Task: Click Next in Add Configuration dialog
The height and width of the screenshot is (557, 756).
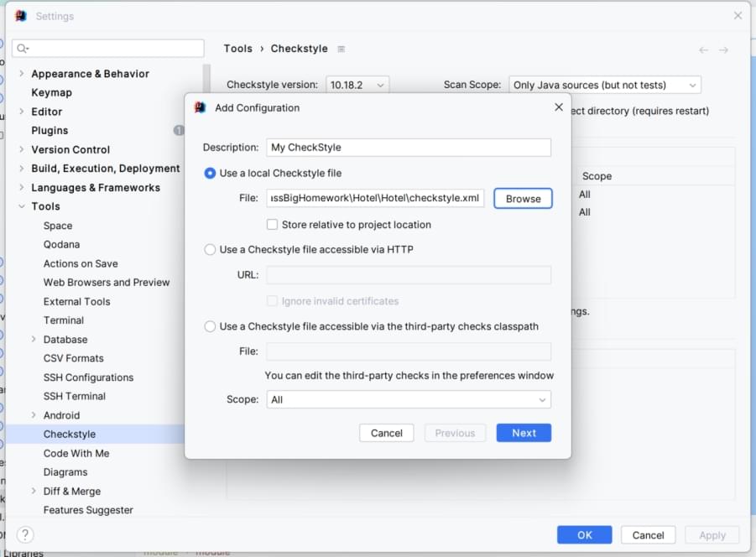Action: coord(524,433)
